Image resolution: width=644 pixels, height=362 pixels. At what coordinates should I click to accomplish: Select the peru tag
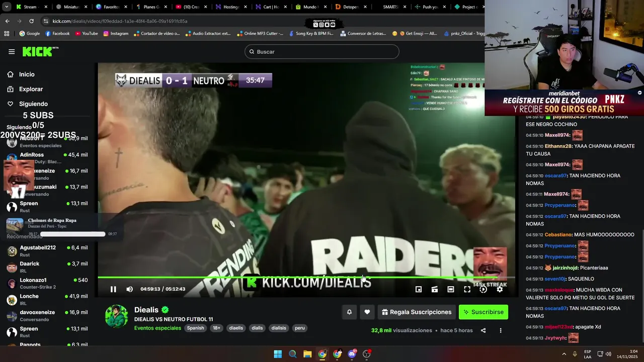[x=300, y=328]
